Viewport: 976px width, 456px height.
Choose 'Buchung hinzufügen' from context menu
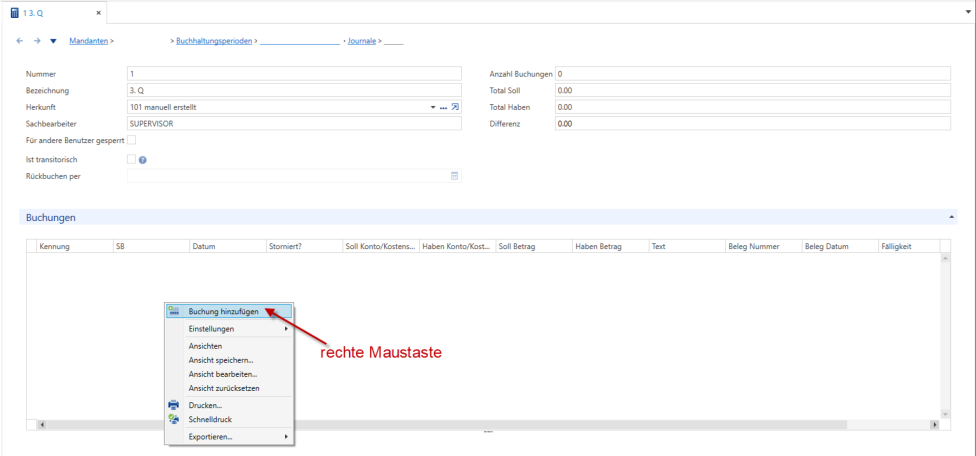coord(229,311)
